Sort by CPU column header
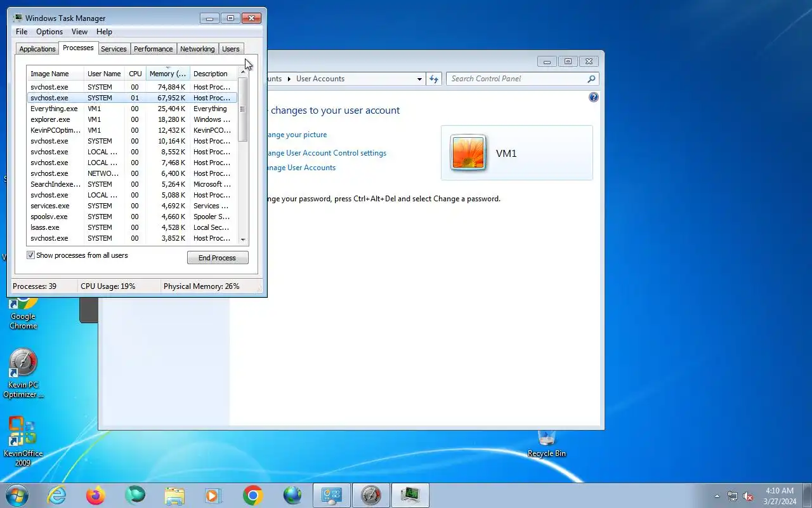This screenshot has width=812, height=508. coord(135,74)
